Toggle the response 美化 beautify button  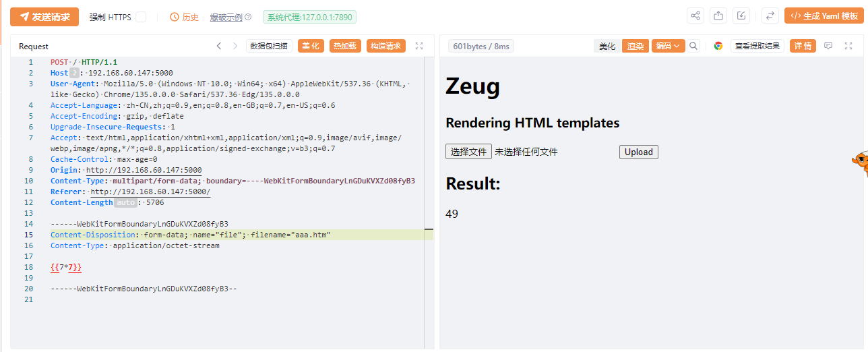607,46
